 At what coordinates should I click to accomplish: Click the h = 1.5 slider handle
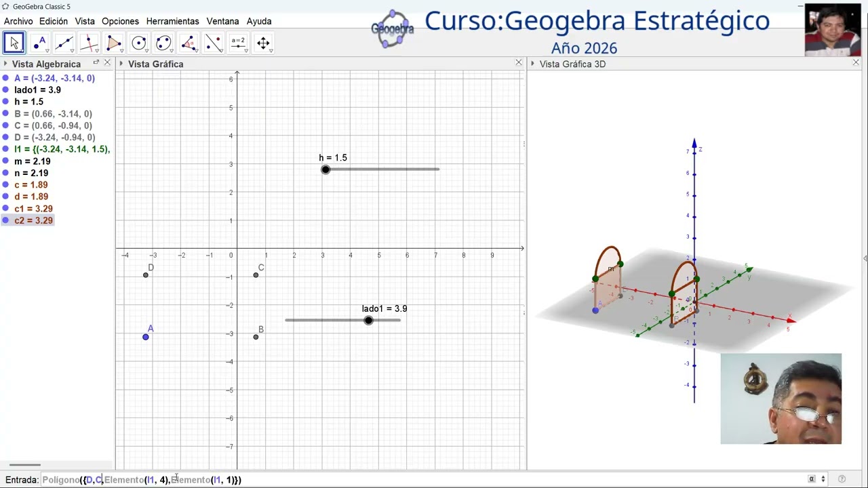click(x=325, y=169)
